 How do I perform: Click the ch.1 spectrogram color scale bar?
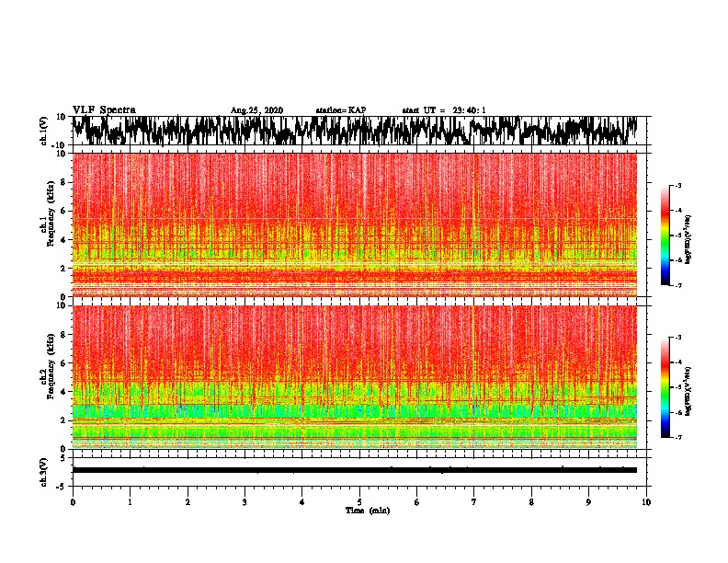point(665,236)
